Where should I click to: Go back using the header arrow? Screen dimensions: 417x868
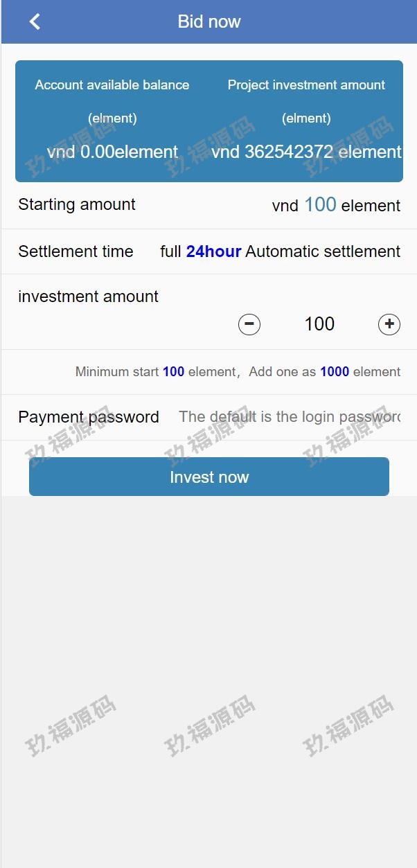tap(35, 21)
